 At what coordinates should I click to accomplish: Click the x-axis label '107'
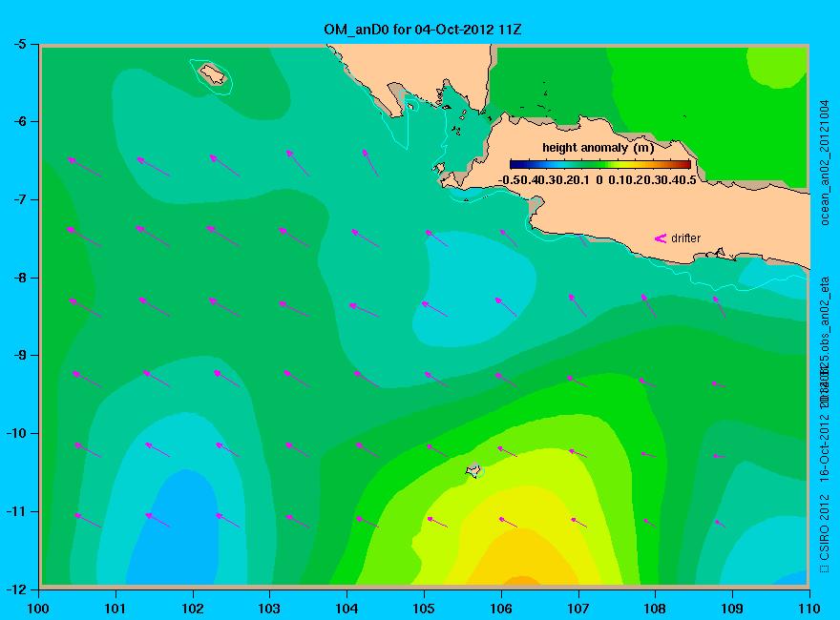pos(578,609)
